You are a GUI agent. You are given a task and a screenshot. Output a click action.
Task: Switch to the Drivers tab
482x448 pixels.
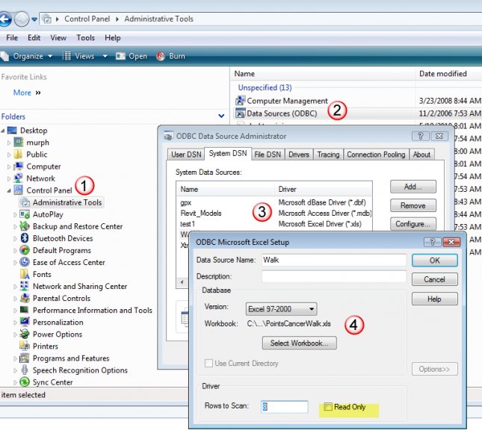pos(299,155)
